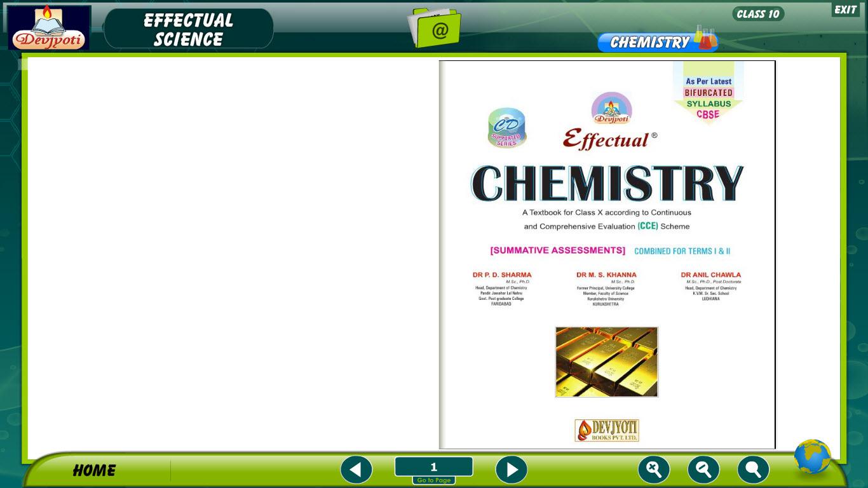Click the Bifurcated Syllabus CBSE ribbon
The height and width of the screenshot is (488, 868).
click(709, 93)
